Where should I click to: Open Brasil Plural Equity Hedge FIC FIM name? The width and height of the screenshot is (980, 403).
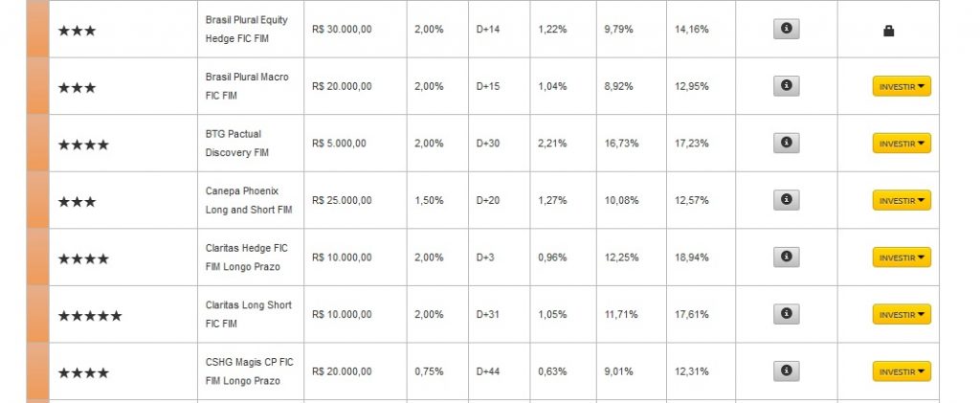[x=246, y=29]
